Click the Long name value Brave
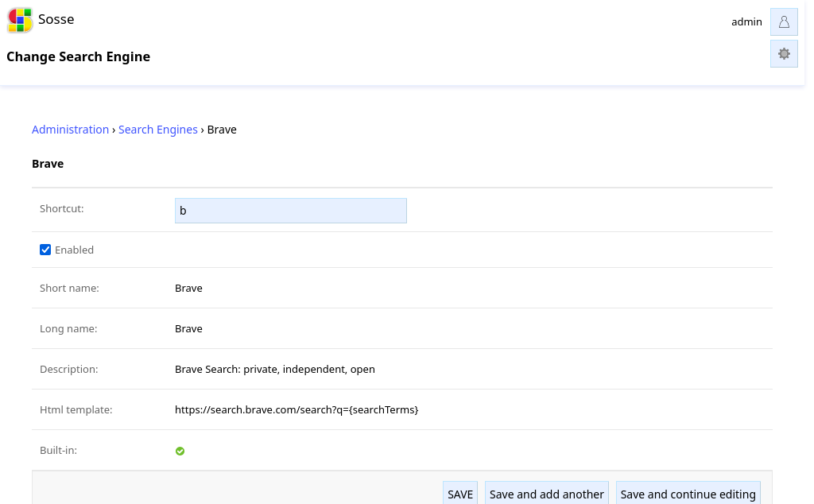 [x=188, y=328]
